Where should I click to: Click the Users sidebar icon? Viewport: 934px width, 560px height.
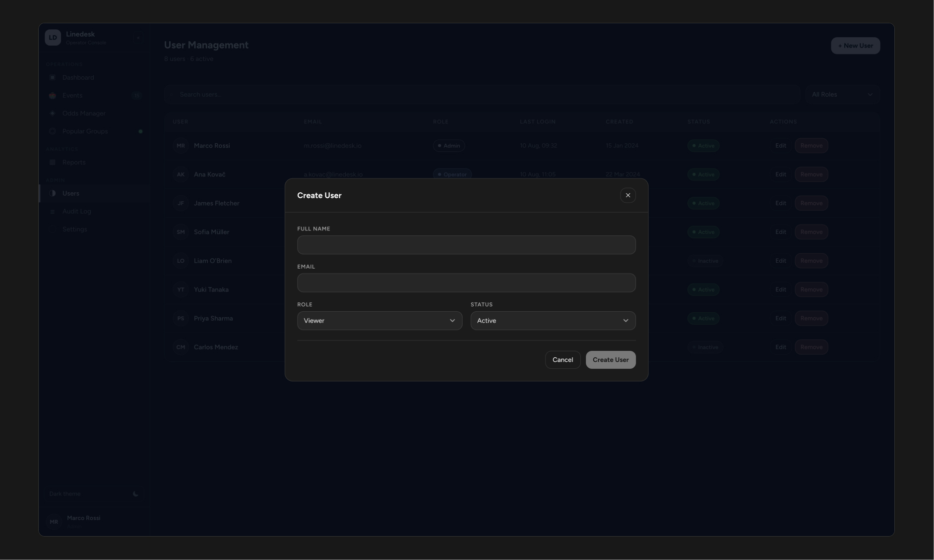(53, 194)
